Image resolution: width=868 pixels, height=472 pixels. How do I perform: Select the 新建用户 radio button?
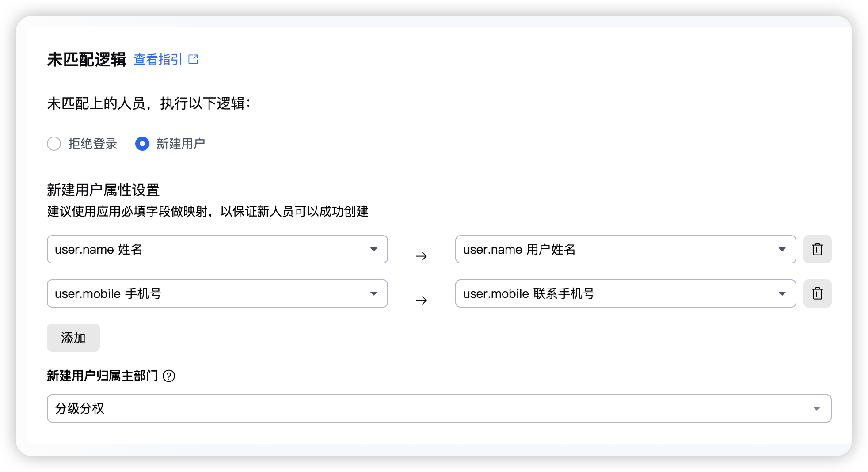142,144
